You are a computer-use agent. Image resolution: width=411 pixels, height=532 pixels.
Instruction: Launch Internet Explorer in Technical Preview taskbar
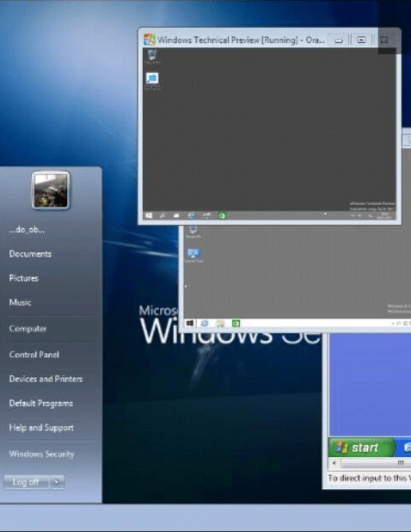click(x=192, y=215)
